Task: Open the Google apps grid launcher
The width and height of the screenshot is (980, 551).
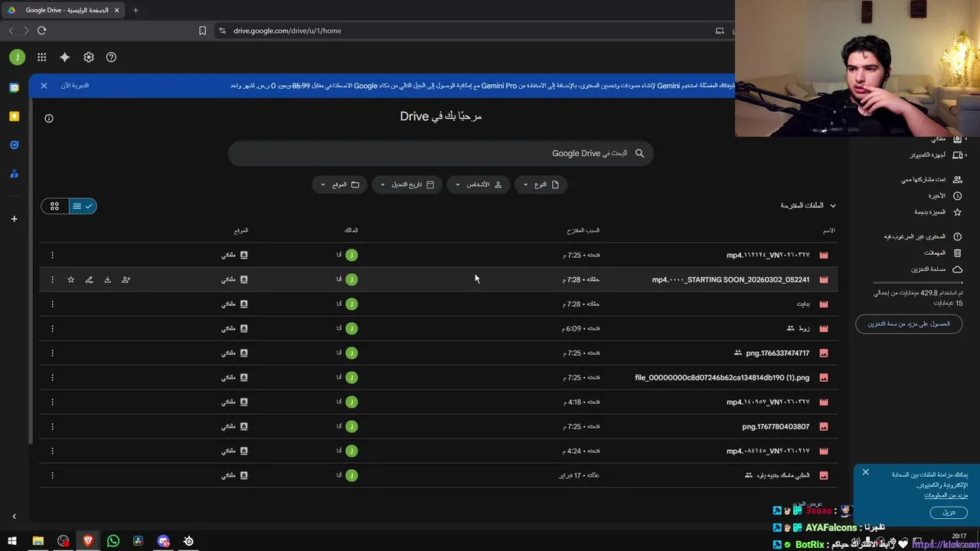Action: click(x=41, y=57)
